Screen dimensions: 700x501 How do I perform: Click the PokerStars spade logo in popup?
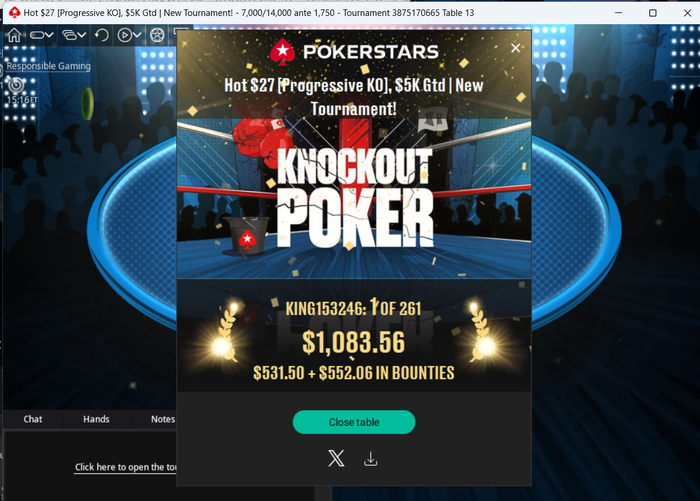coord(282,52)
